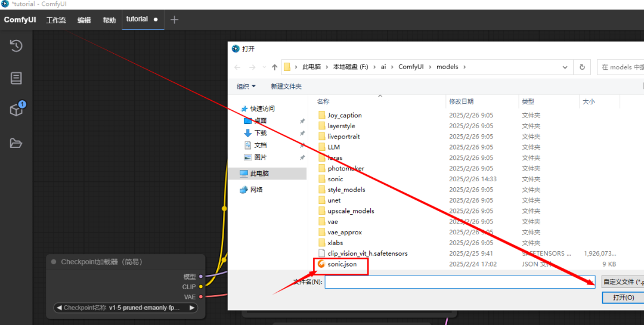Click next Checkpoint name arrow
644x325 pixels.
pos(192,308)
